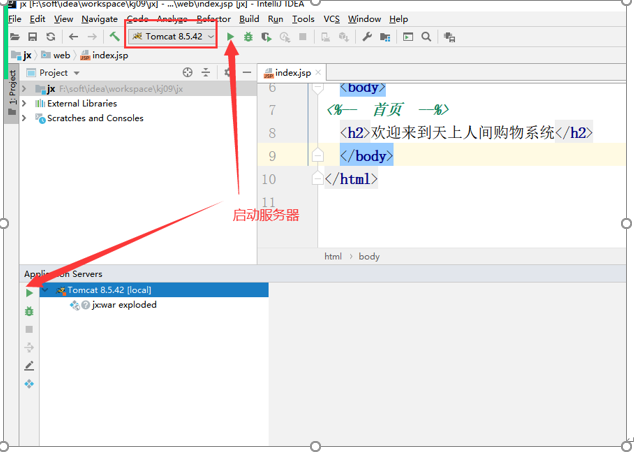Open the File menu
Screen dimensions: 636x456
(x=15, y=19)
